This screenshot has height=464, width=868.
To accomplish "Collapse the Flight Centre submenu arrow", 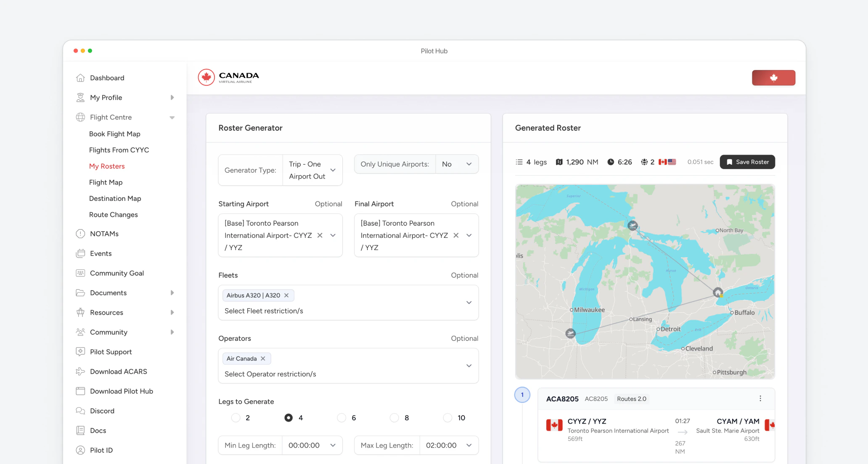I will tap(172, 118).
